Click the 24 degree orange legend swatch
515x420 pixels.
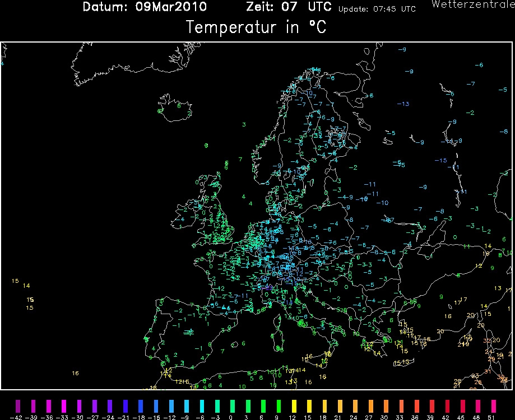point(355,406)
